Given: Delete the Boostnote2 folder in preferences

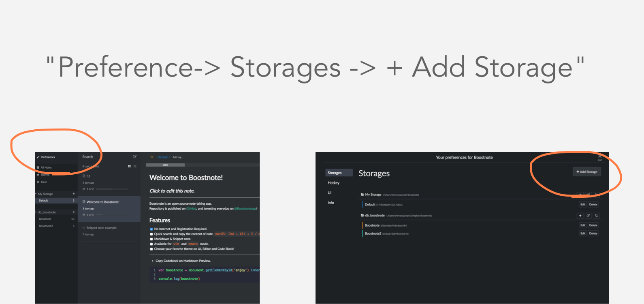Looking at the screenshot, I should coord(593,233).
